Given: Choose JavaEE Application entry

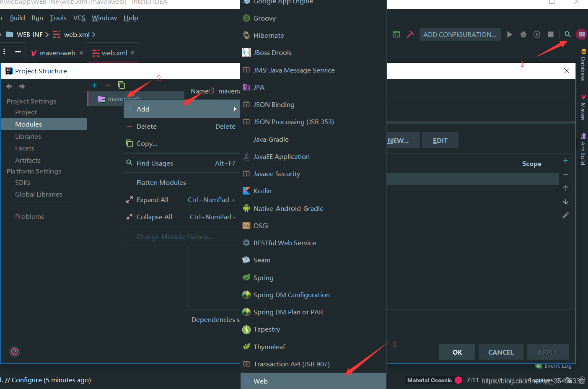Looking at the screenshot, I should point(313,156).
